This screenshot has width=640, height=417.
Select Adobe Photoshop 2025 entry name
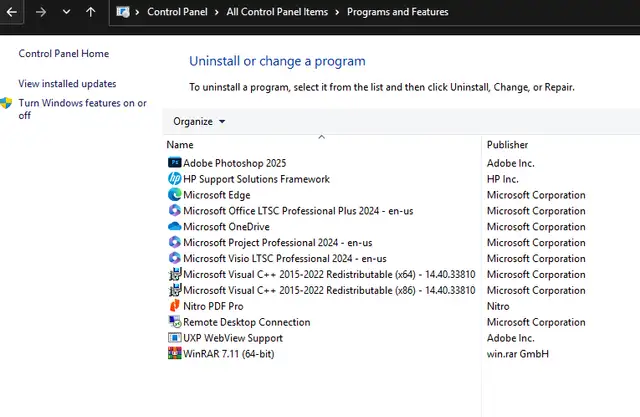[x=235, y=163]
